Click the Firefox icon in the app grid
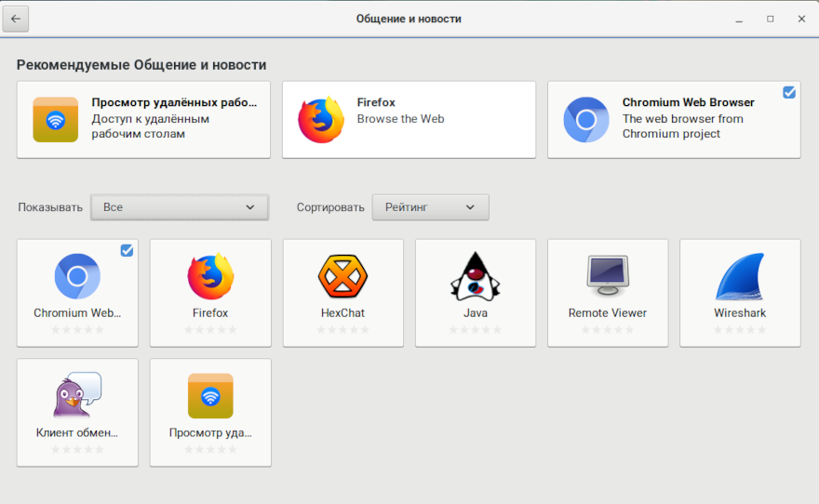819x504 pixels. 210,276
